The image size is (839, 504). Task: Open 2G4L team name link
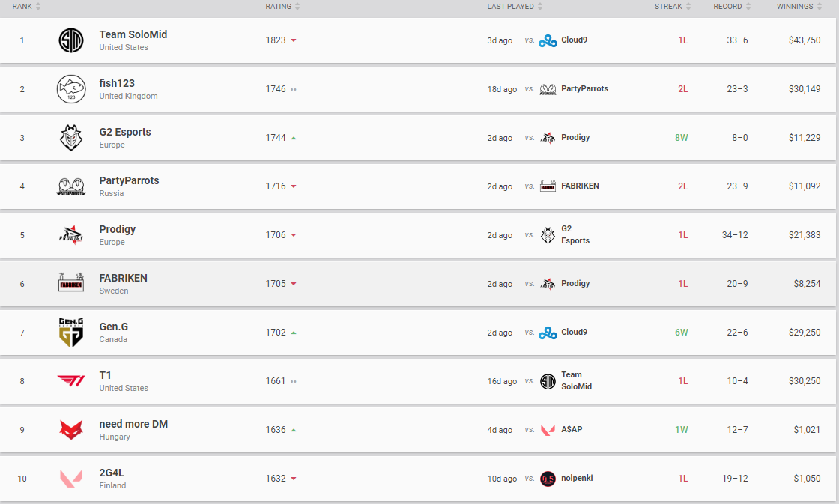coord(112,473)
